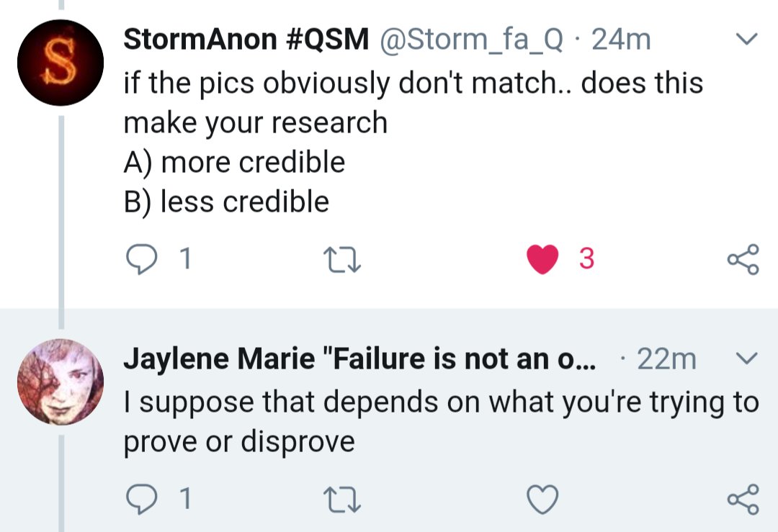Open StormAnon's flaming S profile picture
The width and height of the screenshot is (778, 532).
pyautogui.click(x=61, y=63)
